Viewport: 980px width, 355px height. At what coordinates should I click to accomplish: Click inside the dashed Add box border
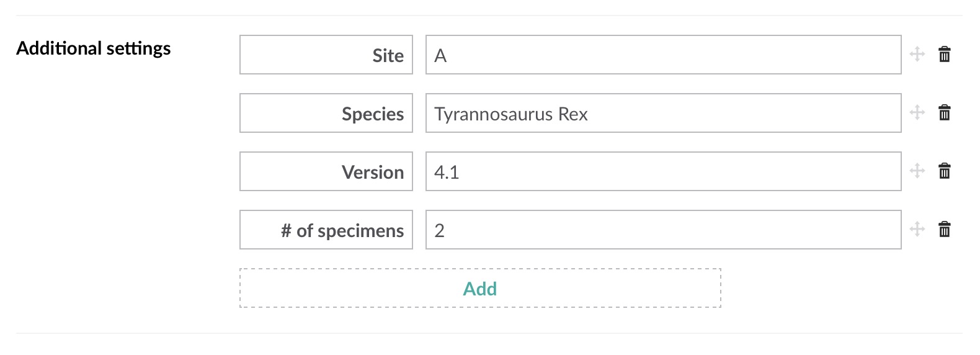point(480,289)
